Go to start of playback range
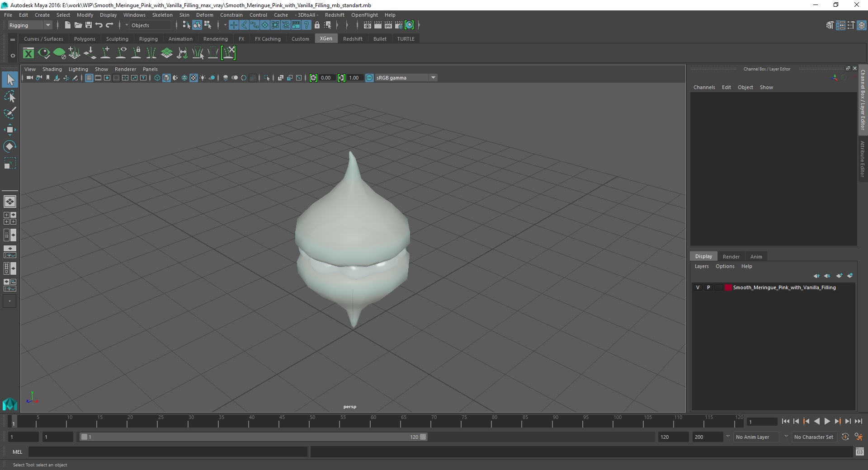The width and height of the screenshot is (868, 470). (x=785, y=421)
